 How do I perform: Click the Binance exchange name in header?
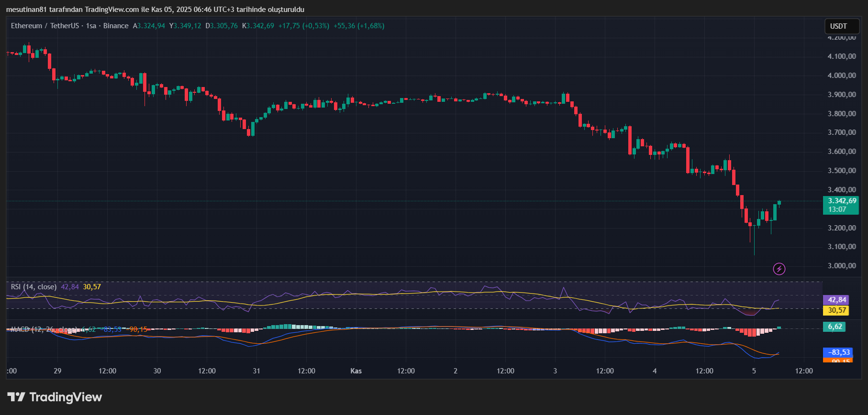[x=116, y=26]
